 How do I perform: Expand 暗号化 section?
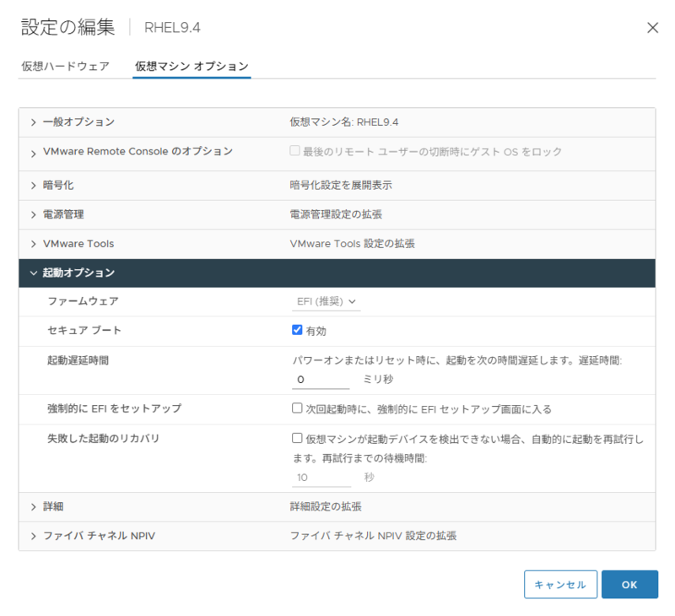[34, 186]
